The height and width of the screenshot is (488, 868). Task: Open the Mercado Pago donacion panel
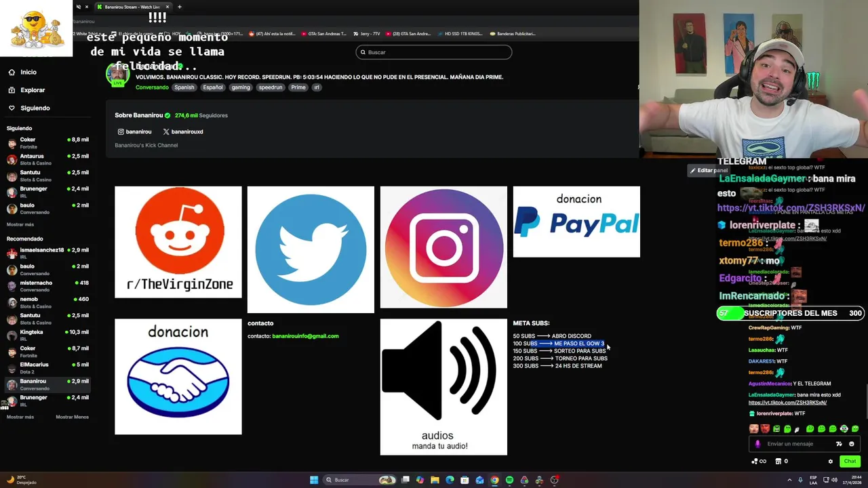[x=178, y=377]
